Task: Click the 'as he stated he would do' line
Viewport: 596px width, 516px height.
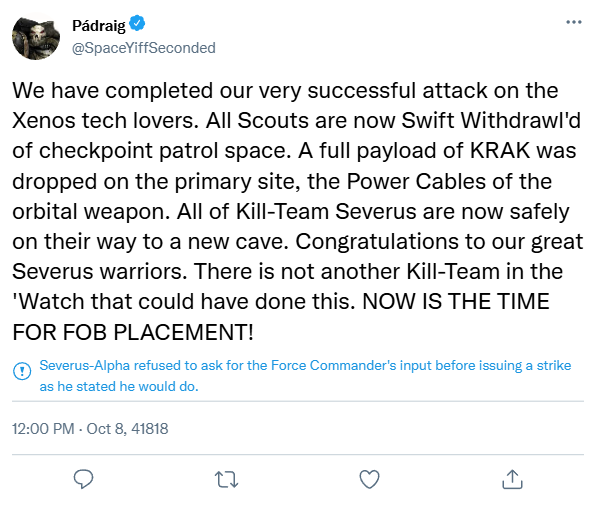Action: coord(119,386)
